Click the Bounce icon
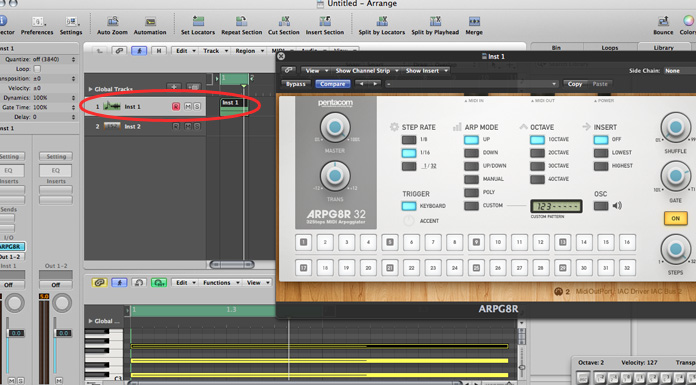The image size is (696, 385). pos(663,21)
